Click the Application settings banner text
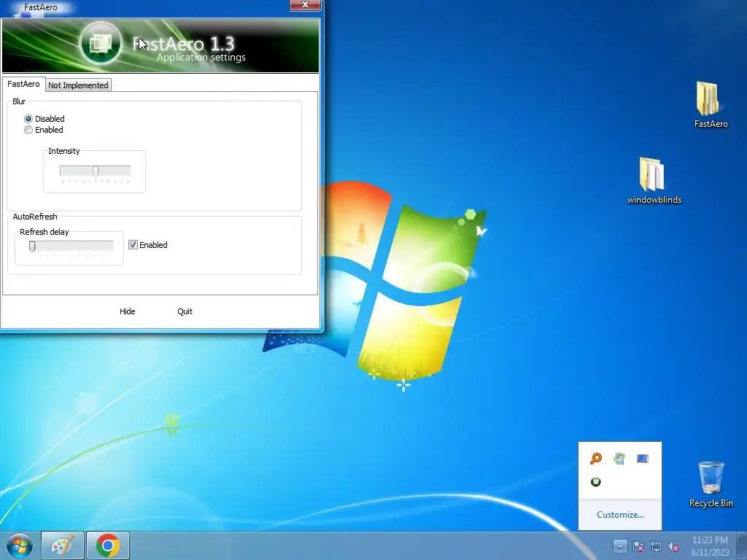Viewport: 747px width, 560px height. [201, 57]
